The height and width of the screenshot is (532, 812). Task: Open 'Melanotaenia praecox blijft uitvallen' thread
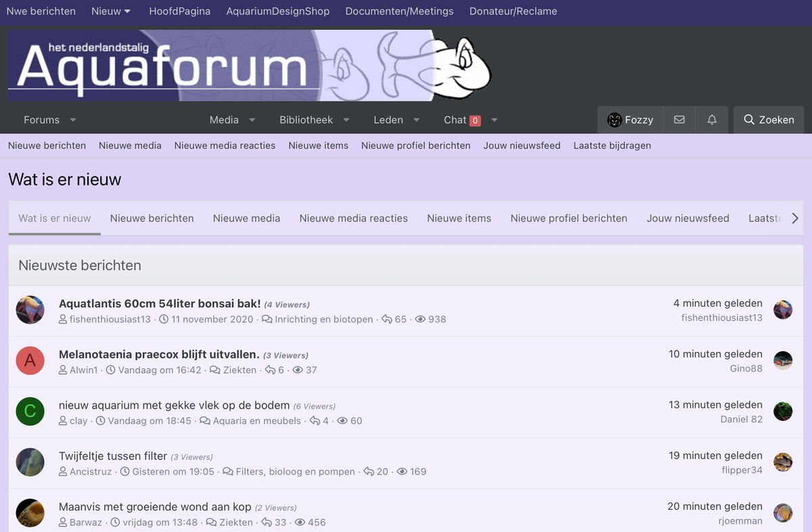(x=159, y=355)
